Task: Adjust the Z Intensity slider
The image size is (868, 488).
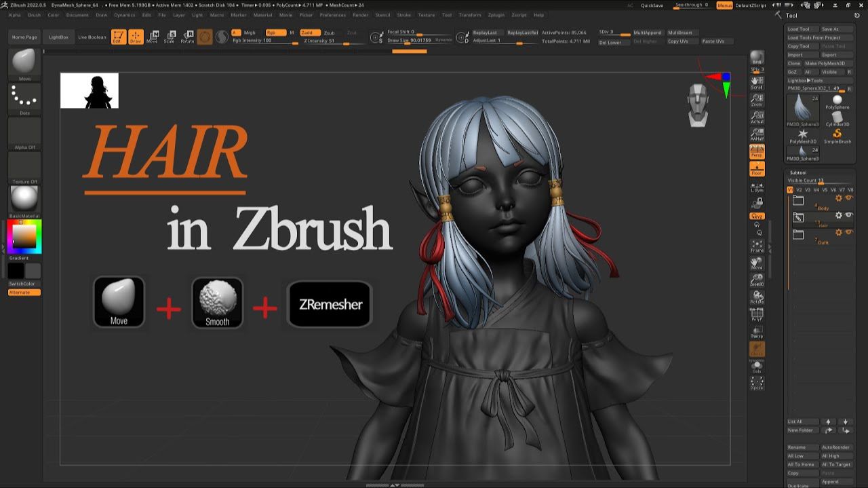Action: click(x=332, y=41)
